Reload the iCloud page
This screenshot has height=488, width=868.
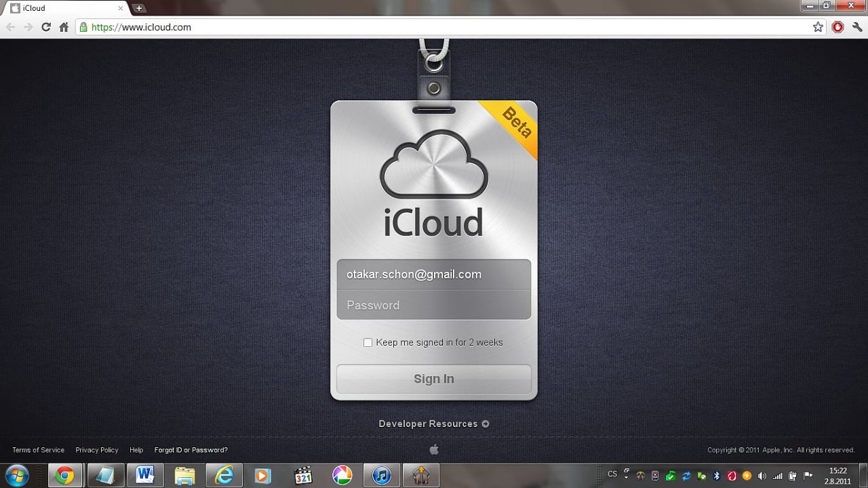click(46, 27)
